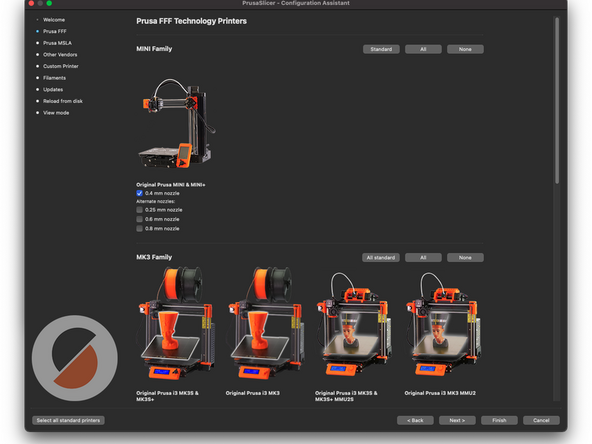Open the Updates page
The image size is (592, 444).
click(x=52, y=89)
